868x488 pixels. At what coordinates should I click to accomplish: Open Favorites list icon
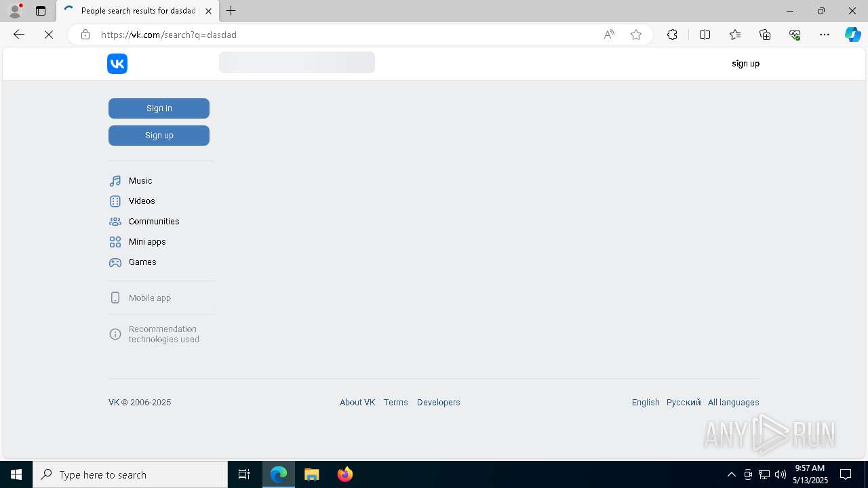[735, 35]
